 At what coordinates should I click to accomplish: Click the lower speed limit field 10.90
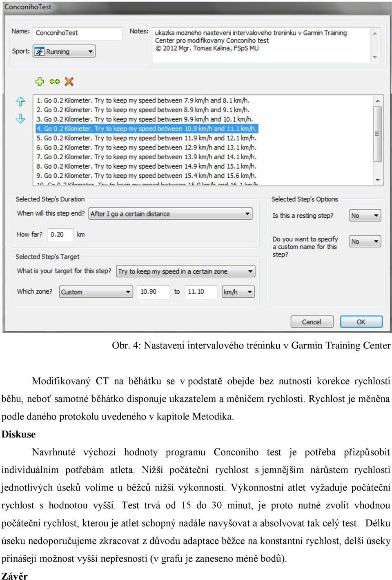(153, 292)
